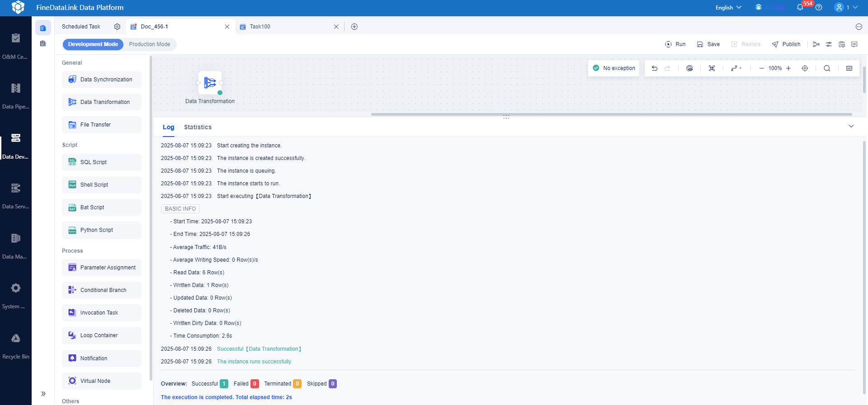Open the help question mark icon
Screen dimensions: 868x405
pyautogui.click(x=819, y=7)
